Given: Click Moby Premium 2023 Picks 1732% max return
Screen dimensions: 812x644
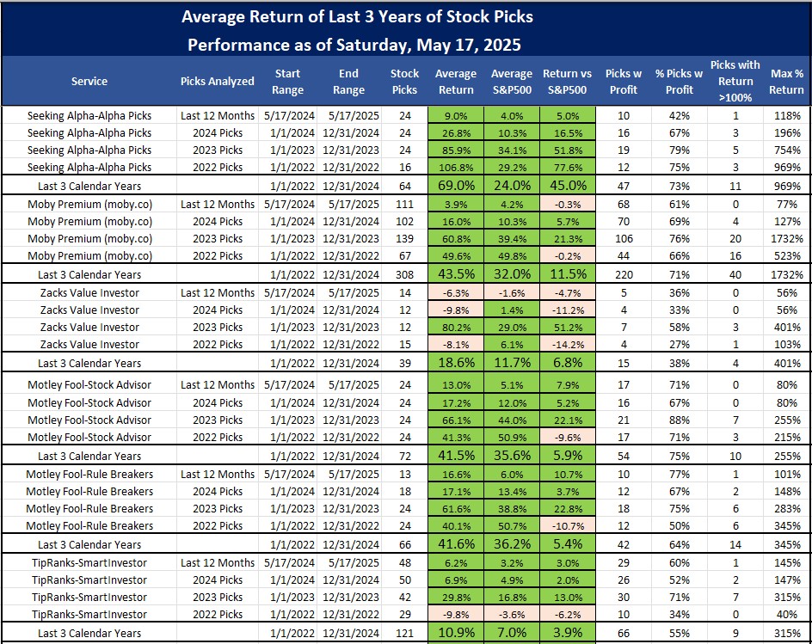Looking at the screenshot, I should click(787, 239).
